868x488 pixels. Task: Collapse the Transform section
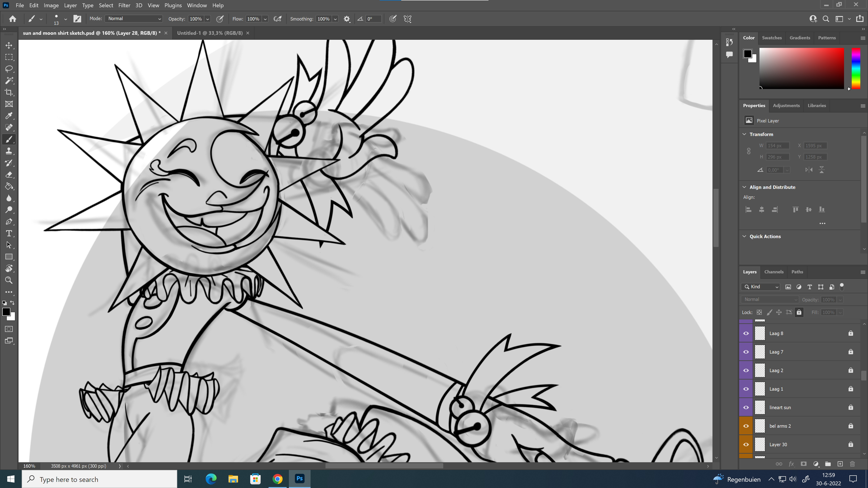[x=745, y=134]
